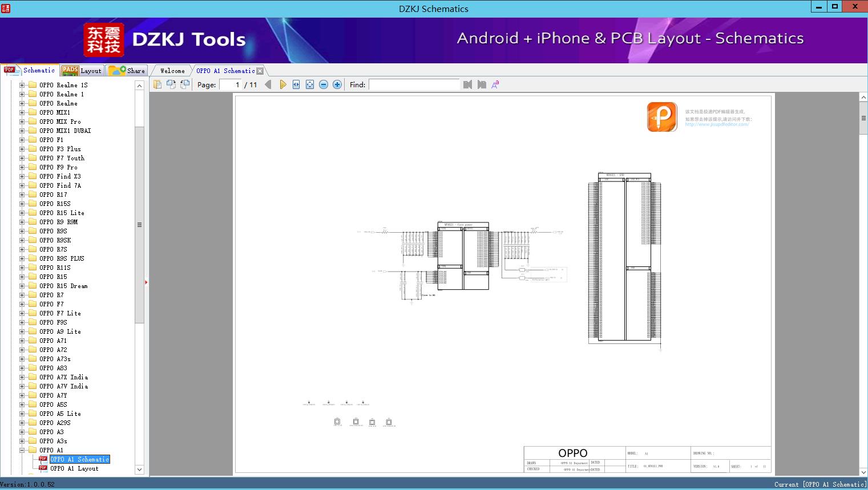Click the PDF icon beside OPPO A1 Schematic
This screenshot has width=868, height=490.
click(x=43, y=459)
